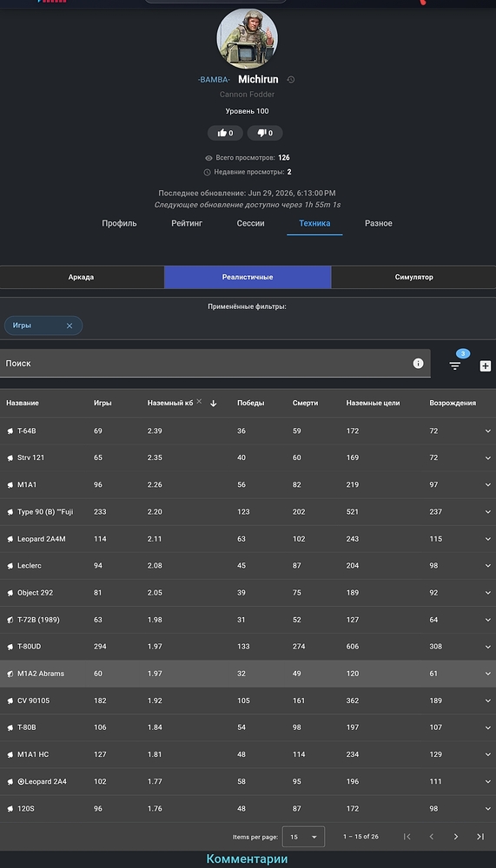Open name history icon next to Michirun
This screenshot has height=868, width=496.
[x=291, y=80]
